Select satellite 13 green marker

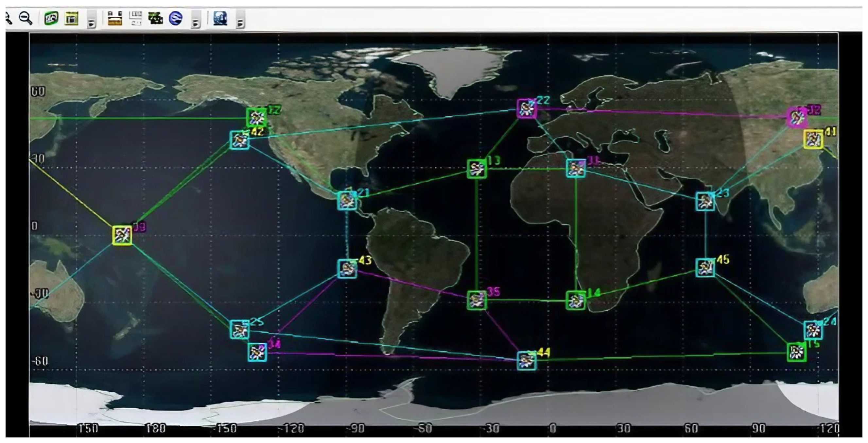477,169
